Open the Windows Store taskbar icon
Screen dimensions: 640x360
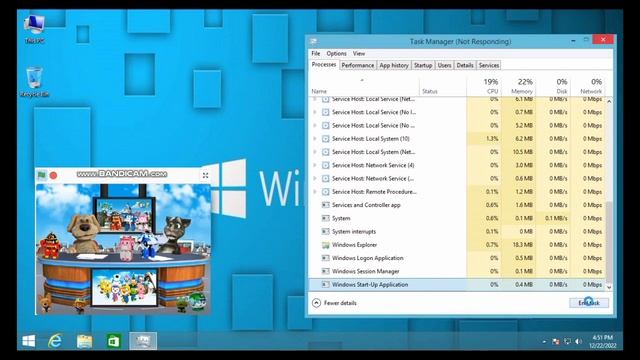pos(113,341)
